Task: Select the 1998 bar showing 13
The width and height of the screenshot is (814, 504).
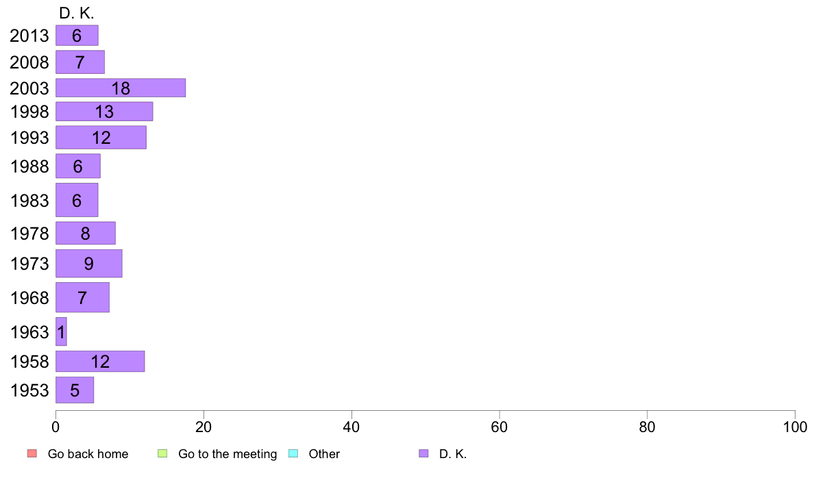Action: coord(104,111)
